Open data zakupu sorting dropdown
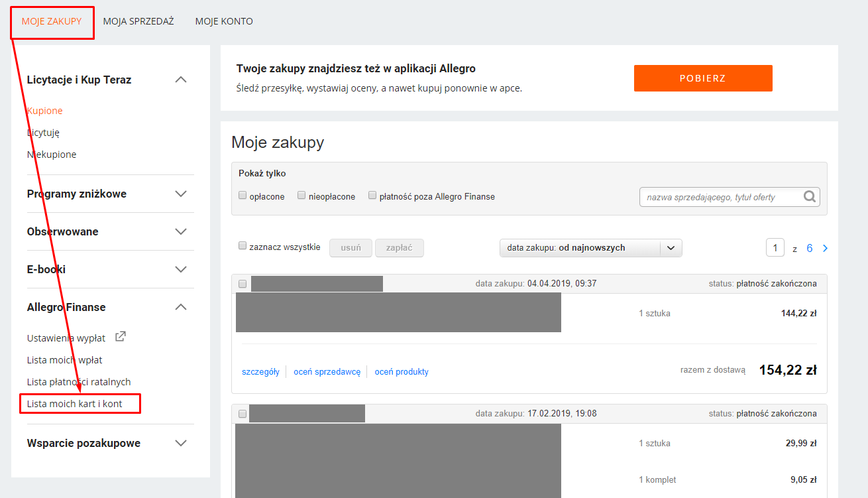Screen dimensions: 868x498 point(590,248)
